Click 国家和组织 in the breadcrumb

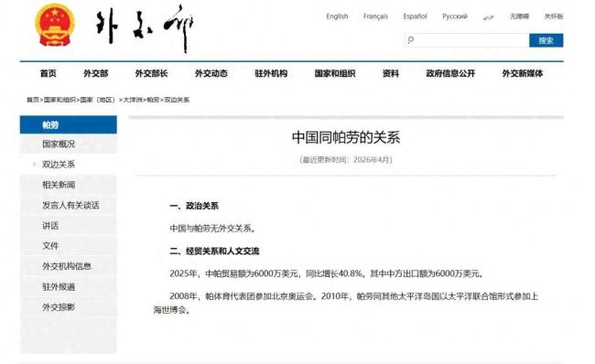click(x=59, y=100)
